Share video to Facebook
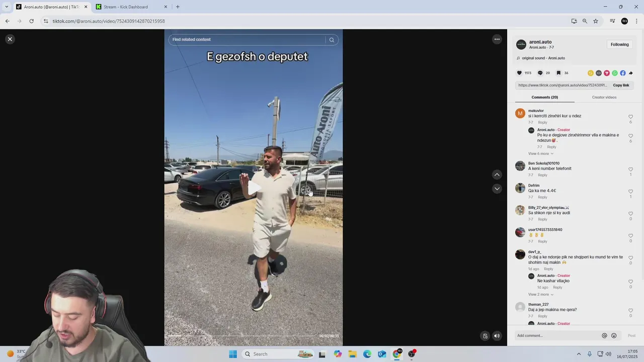The height and width of the screenshot is (362, 644). click(623, 73)
